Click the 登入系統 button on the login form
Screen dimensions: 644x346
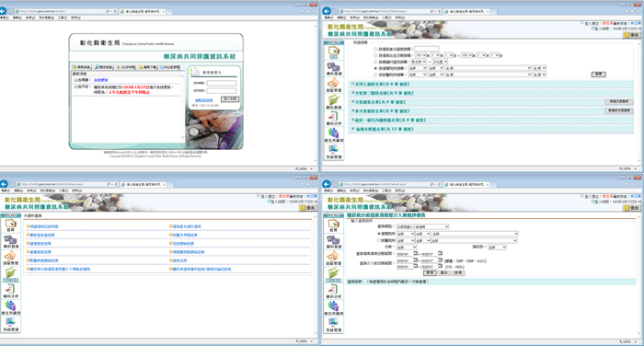click(230, 99)
